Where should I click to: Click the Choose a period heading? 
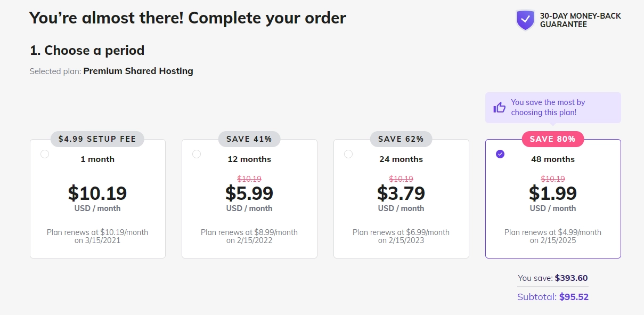[x=87, y=51]
